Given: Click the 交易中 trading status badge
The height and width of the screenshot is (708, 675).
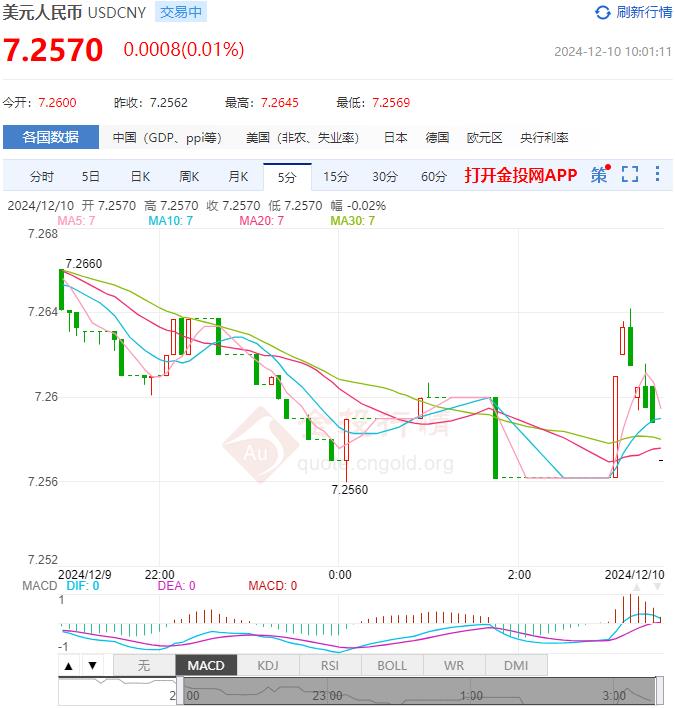Looking at the screenshot, I should click(181, 12).
